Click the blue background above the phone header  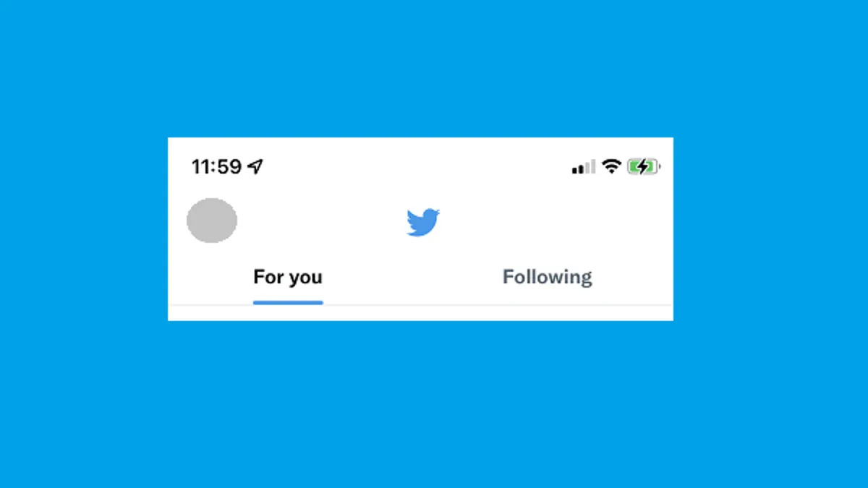[434, 69]
